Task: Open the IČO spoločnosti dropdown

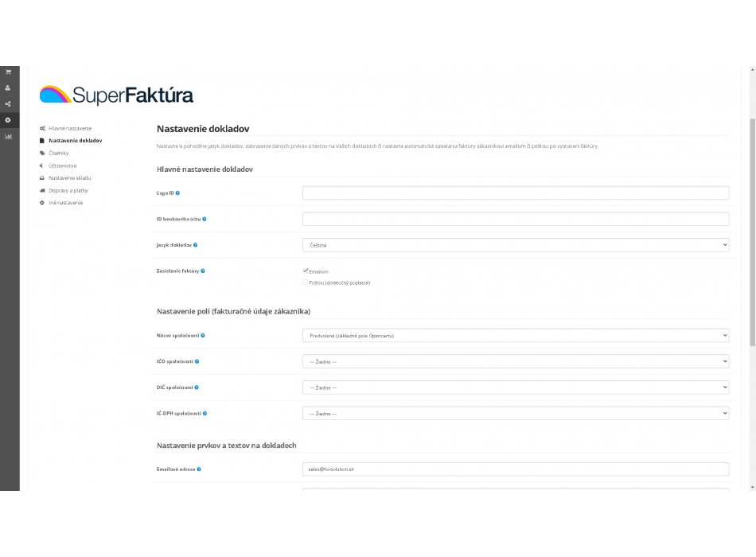Action: coord(516,362)
